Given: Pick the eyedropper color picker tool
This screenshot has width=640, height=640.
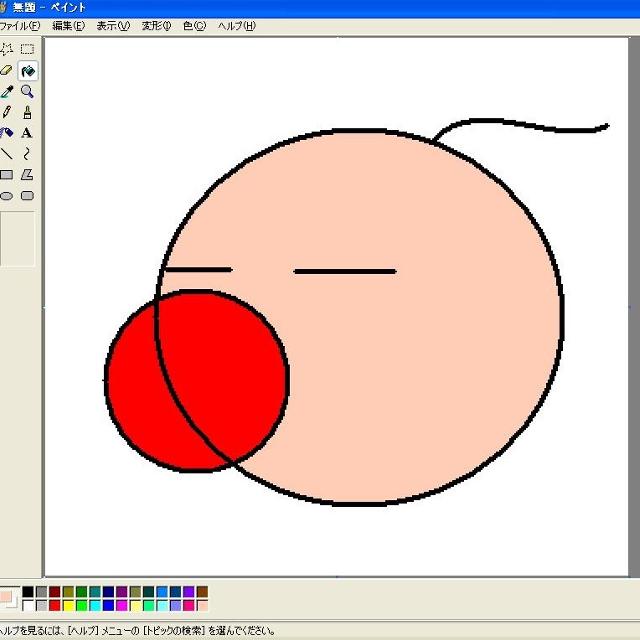Looking at the screenshot, I should (x=6, y=91).
